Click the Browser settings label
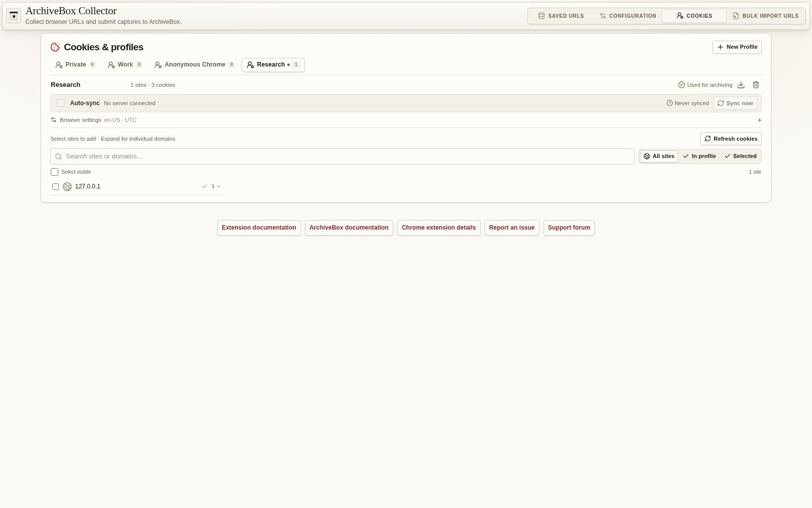This screenshot has width=812, height=508. (80, 120)
